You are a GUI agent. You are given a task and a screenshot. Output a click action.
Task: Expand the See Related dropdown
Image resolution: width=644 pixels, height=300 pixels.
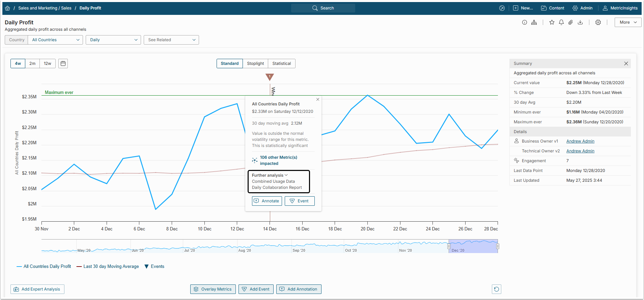pos(171,40)
